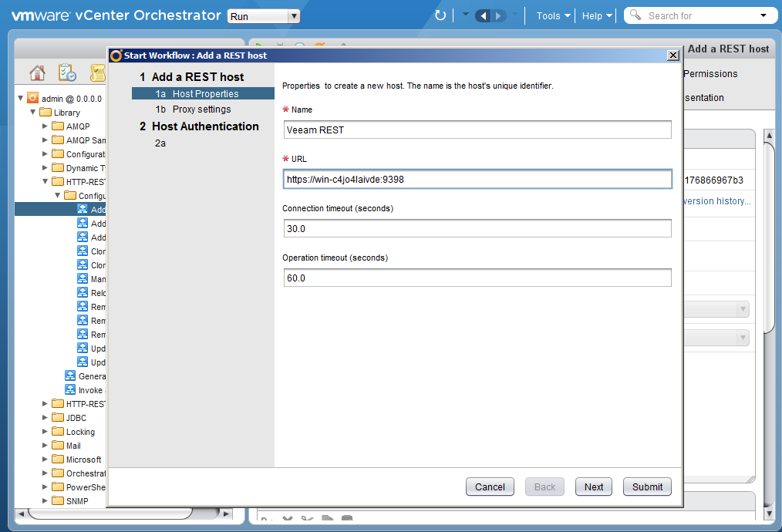This screenshot has width=782, height=532.
Task: Open the history dropdown arrow left of the navigation arrows
Action: 466,15
